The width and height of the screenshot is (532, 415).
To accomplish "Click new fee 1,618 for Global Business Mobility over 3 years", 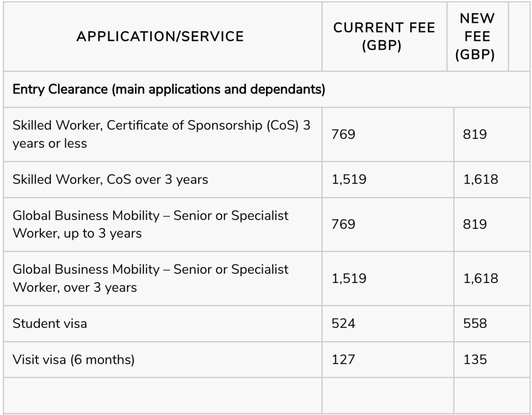I will click(x=481, y=278).
